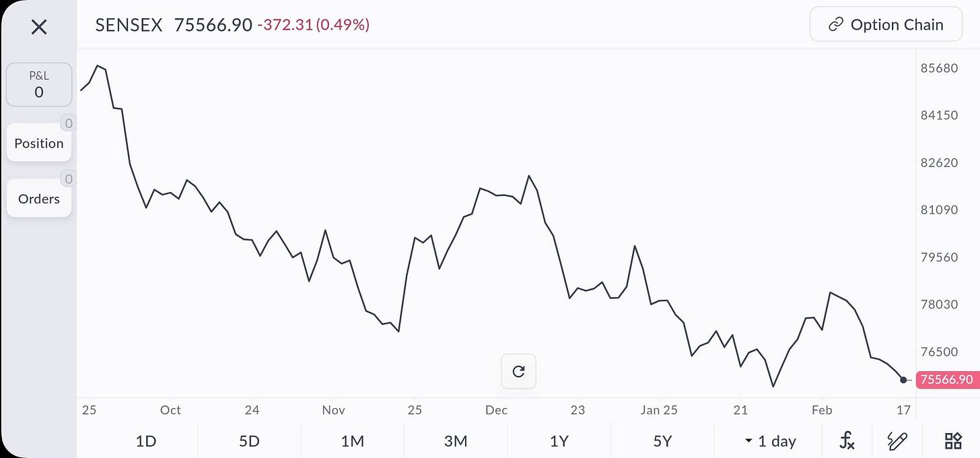The width and height of the screenshot is (980, 458).
Task: View the Orders panel
Action: [39, 199]
